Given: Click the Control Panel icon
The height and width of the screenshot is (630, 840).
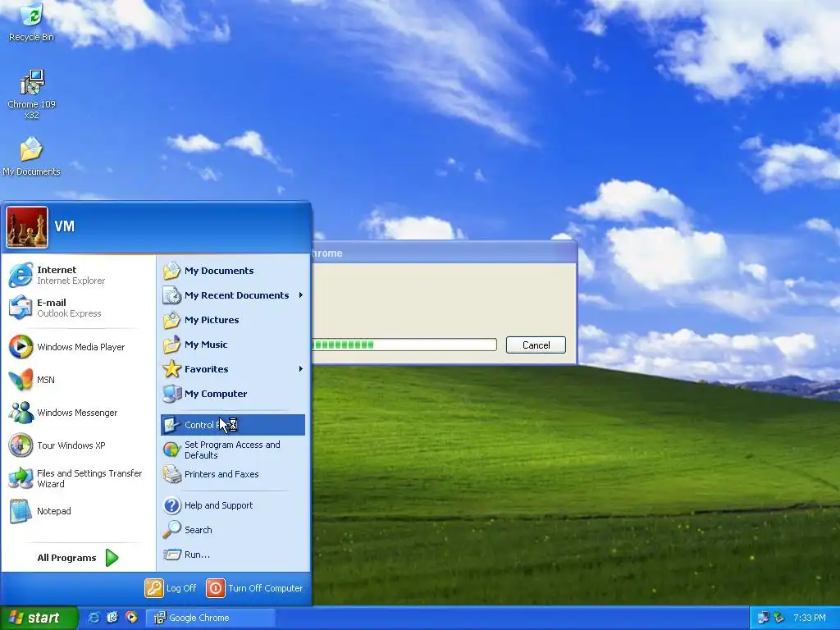Looking at the screenshot, I should (171, 425).
